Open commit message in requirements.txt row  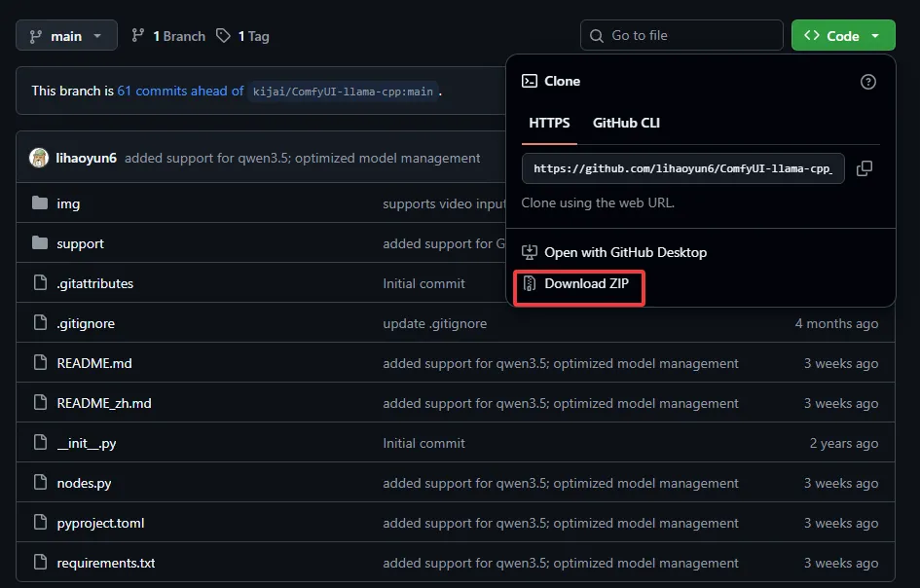point(561,563)
